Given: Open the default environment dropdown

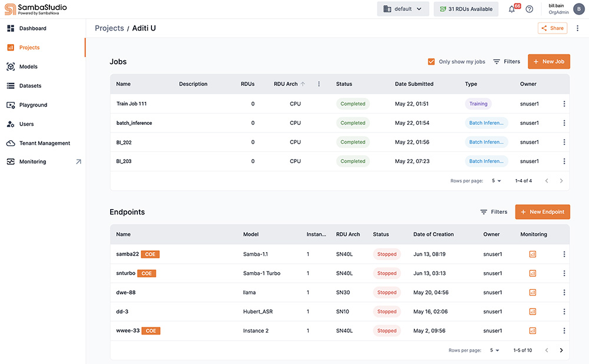Looking at the screenshot, I should (x=403, y=9).
